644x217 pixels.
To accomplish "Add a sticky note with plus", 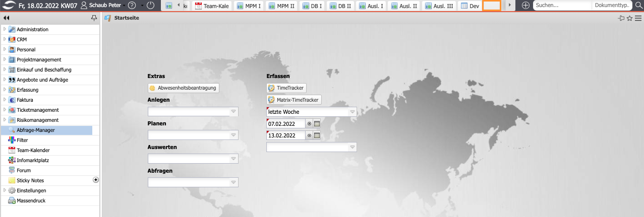I will [96, 180].
